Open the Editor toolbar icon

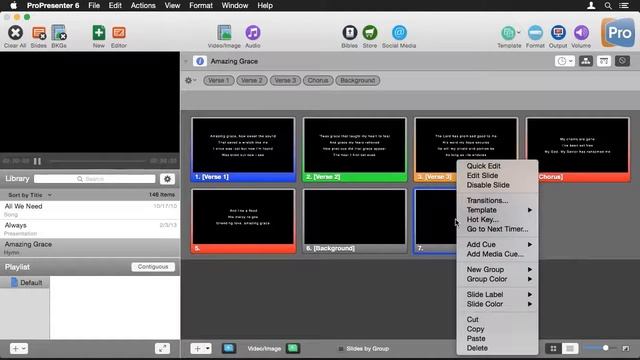(119, 33)
